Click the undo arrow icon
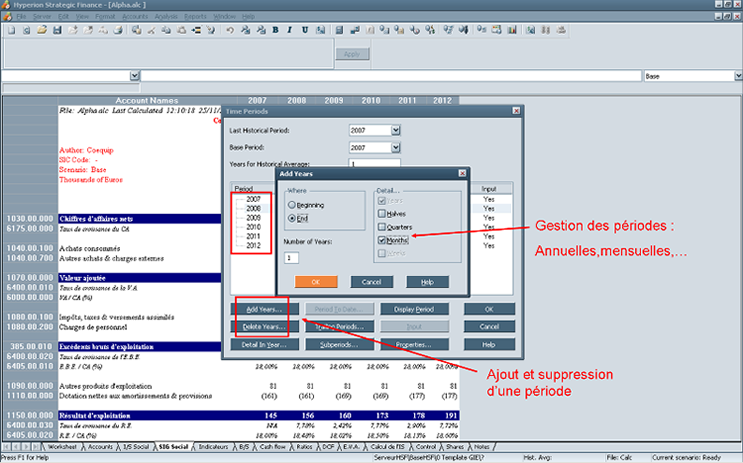 [x=230, y=30]
